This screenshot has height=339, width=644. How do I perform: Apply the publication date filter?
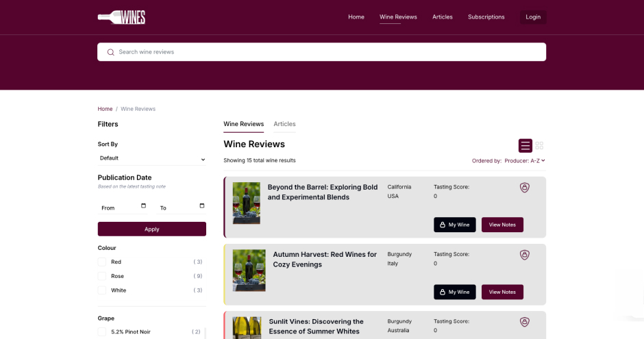pyautogui.click(x=152, y=229)
